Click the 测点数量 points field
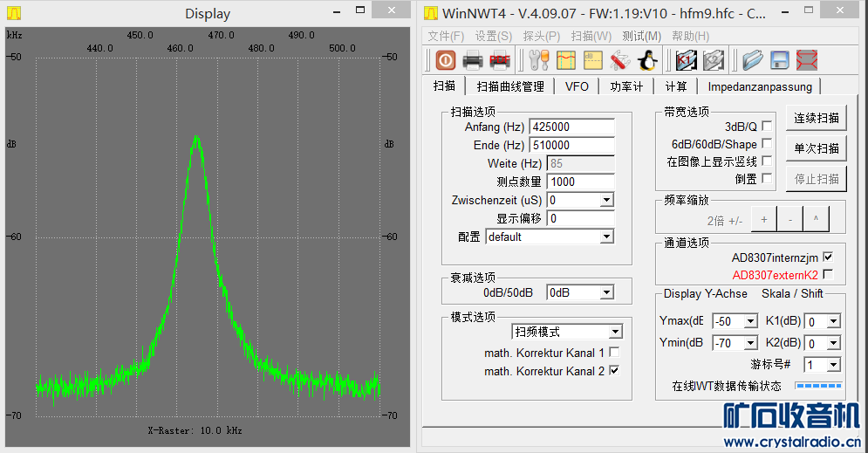 point(581,182)
